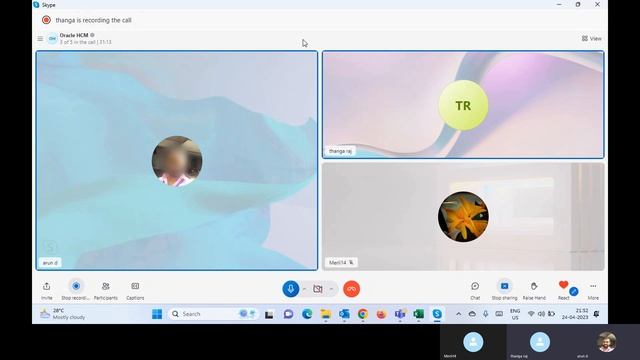Open the hamburger menu beside Oracle HCM

40,39
